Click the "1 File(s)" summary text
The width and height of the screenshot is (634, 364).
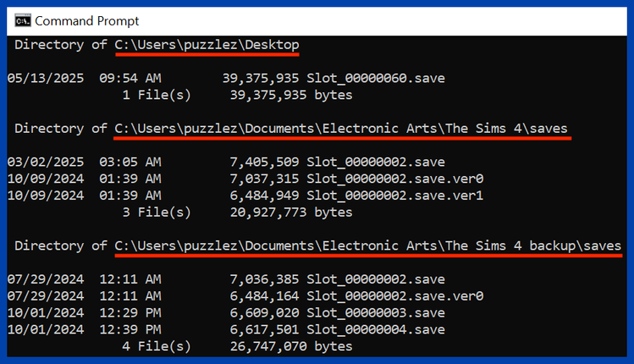point(157,95)
